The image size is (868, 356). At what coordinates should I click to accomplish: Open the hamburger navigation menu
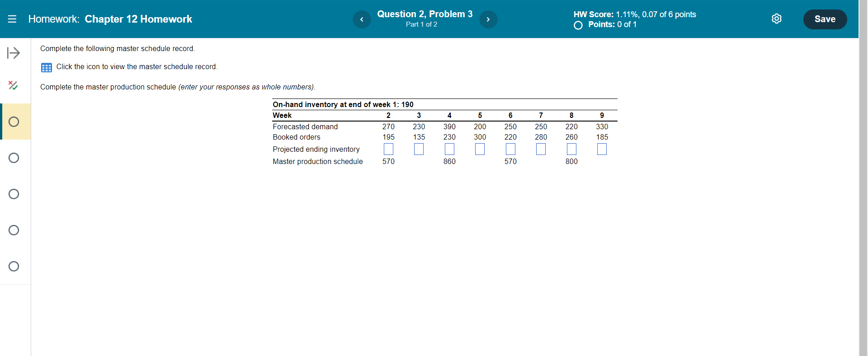tap(12, 19)
